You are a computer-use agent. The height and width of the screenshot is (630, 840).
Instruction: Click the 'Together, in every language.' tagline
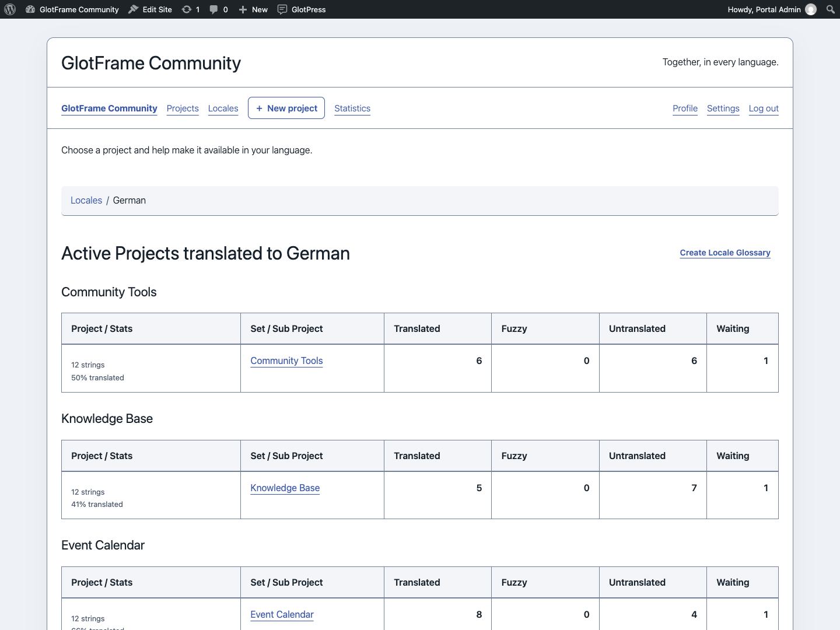click(x=720, y=62)
